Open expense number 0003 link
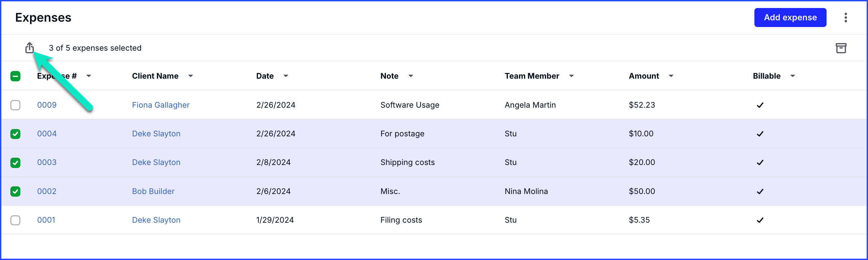 47,162
